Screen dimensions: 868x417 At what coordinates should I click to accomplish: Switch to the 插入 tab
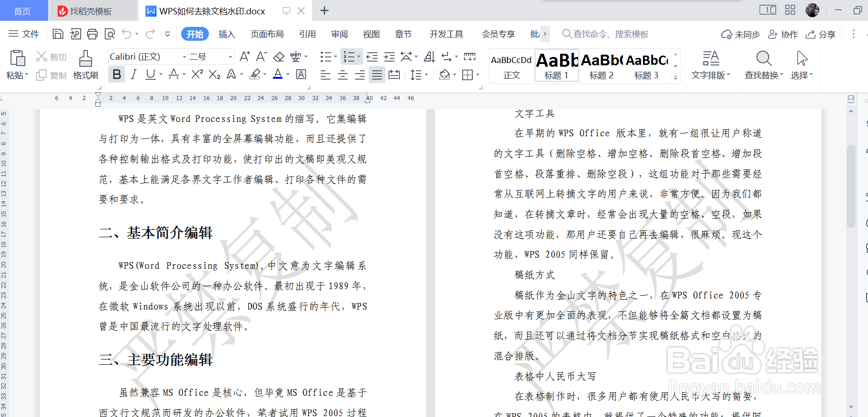(226, 34)
